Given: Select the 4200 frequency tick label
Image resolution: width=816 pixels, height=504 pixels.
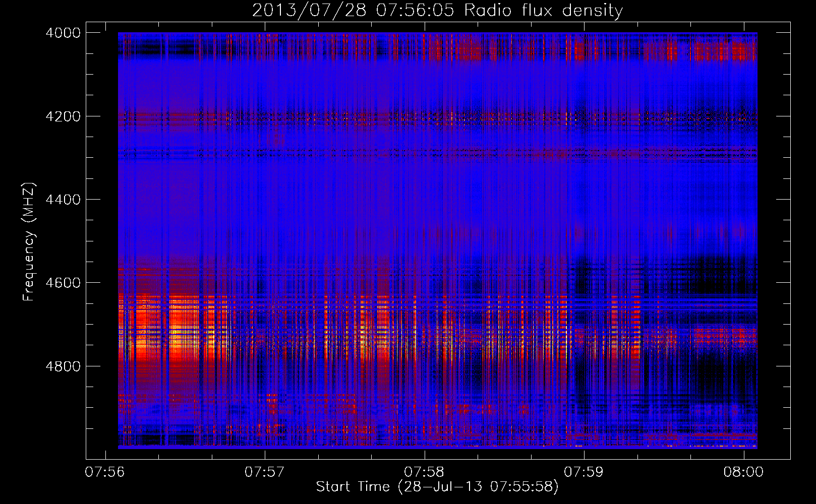Looking at the screenshot, I should [x=63, y=116].
